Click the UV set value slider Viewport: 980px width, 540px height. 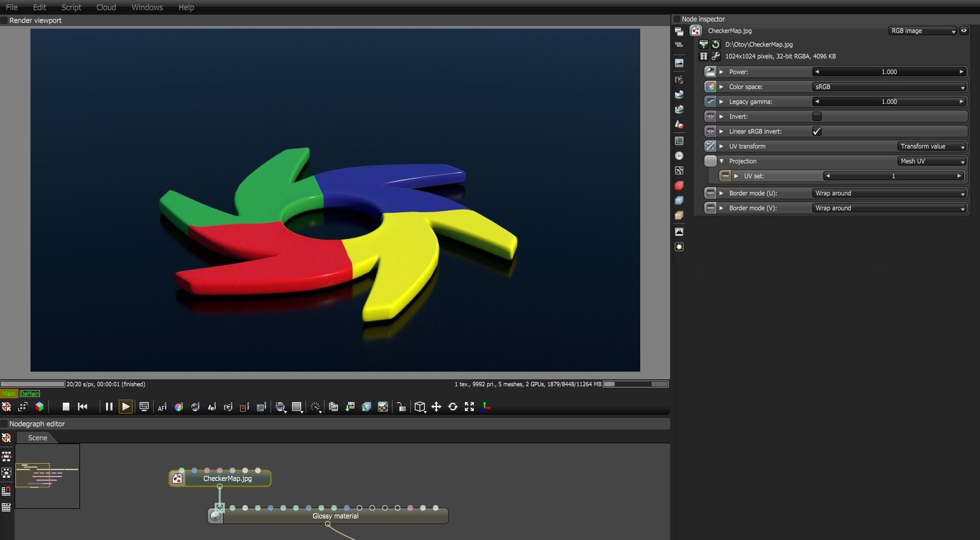(894, 176)
